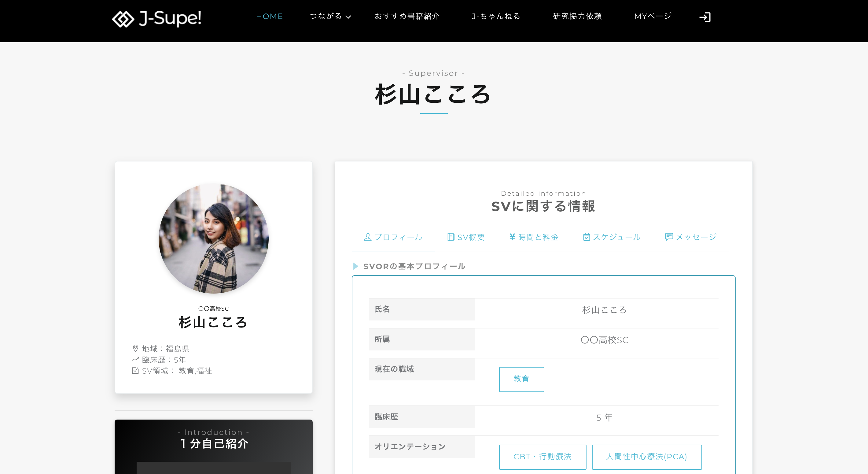Click the trend chart icon beside 臨床歴

tap(135, 359)
